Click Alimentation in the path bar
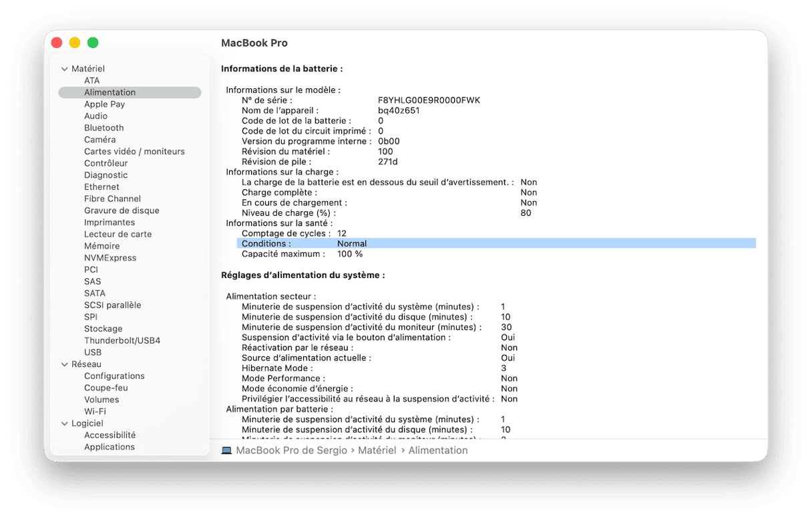Screen dimensions: 812x520 (438, 450)
